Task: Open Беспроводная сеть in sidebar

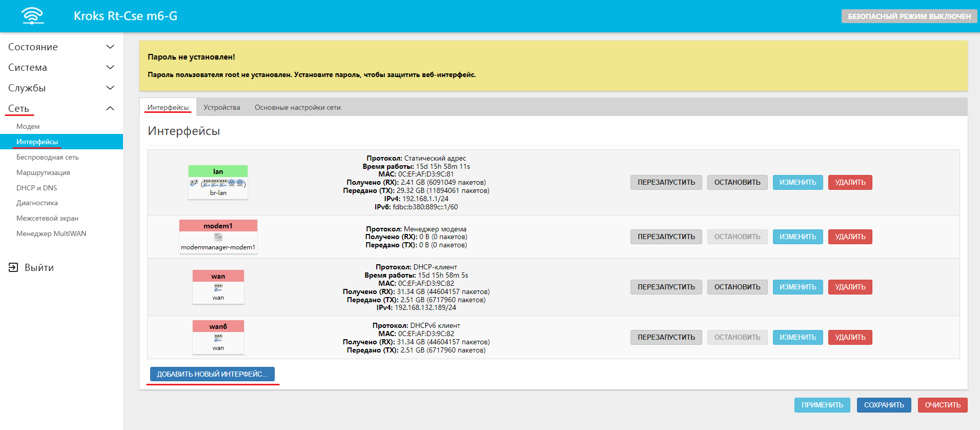Action: [x=47, y=157]
